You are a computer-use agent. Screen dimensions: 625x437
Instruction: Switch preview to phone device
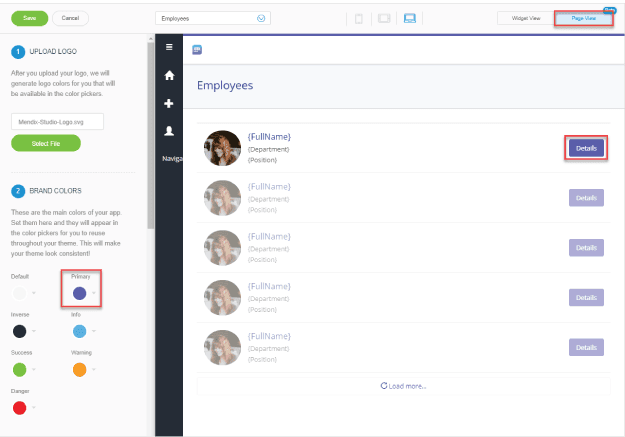[x=359, y=18]
